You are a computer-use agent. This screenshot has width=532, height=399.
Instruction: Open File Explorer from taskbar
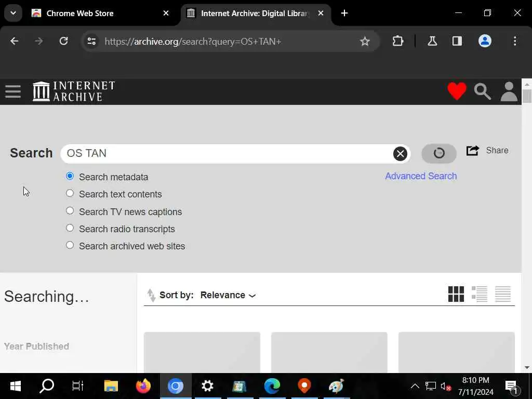pyautogui.click(x=111, y=386)
